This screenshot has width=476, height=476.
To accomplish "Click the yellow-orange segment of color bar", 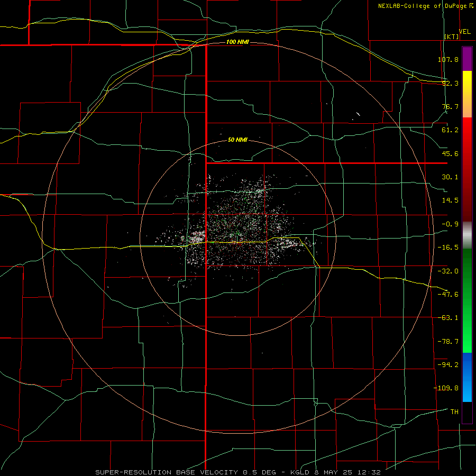I will point(467,94).
